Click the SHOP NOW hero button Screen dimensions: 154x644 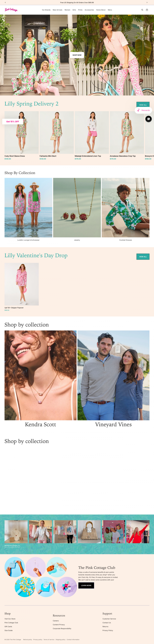point(77,55)
